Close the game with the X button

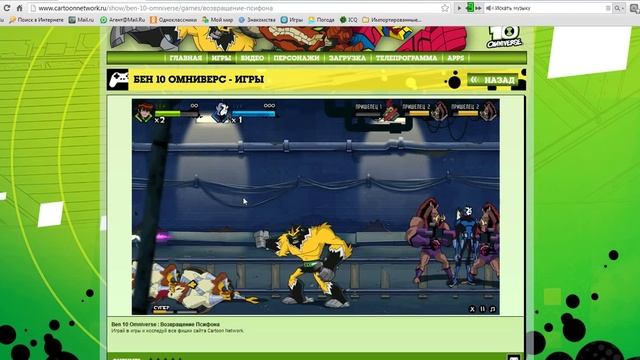(x=472, y=309)
